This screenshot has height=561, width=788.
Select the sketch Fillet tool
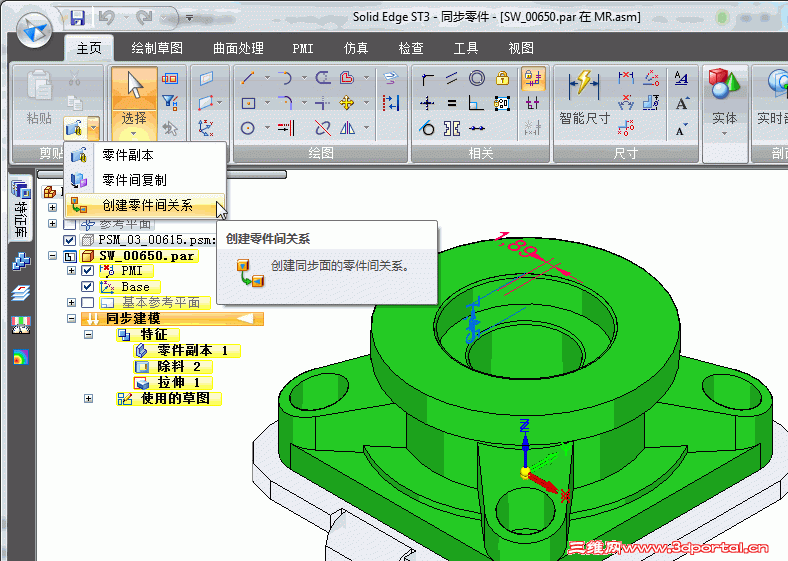tap(285, 103)
